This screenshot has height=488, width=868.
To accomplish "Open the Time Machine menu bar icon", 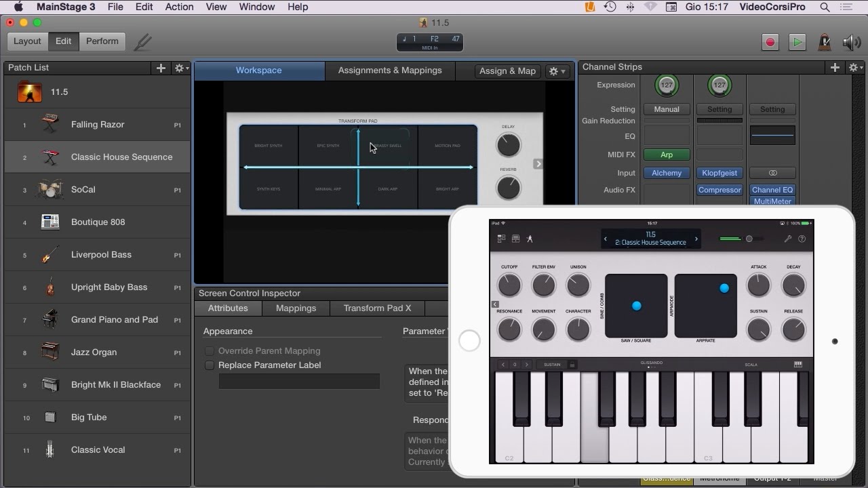I will 610,7.
